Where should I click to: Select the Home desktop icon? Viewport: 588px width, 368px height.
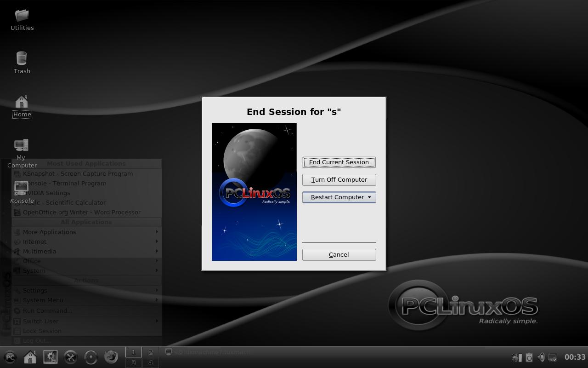[x=22, y=106]
